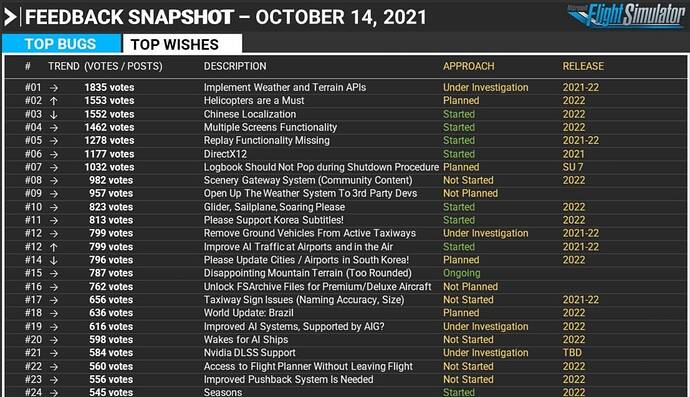Click the 1835 votes count
The height and width of the screenshot is (397, 690).
pyautogui.click(x=109, y=87)
